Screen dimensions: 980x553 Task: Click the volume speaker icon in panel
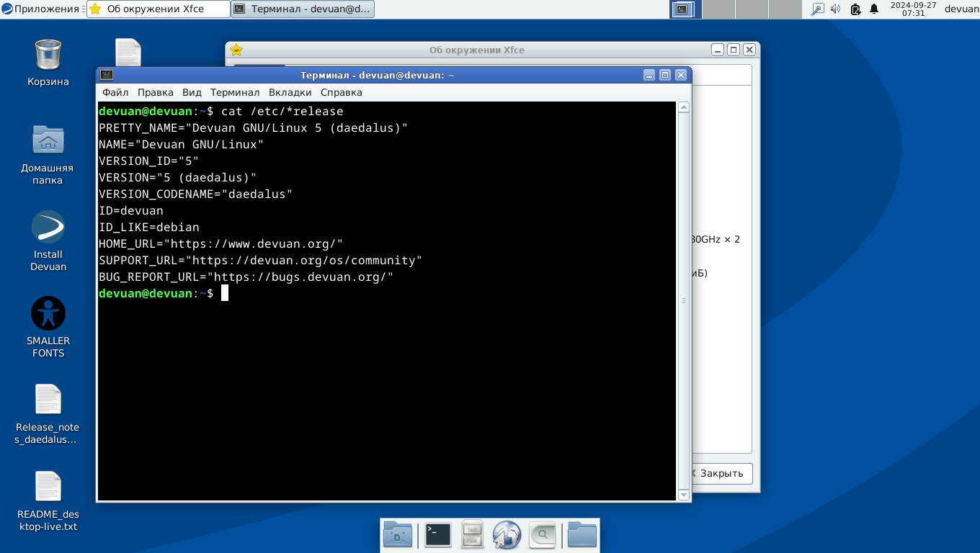pos(836,9)
